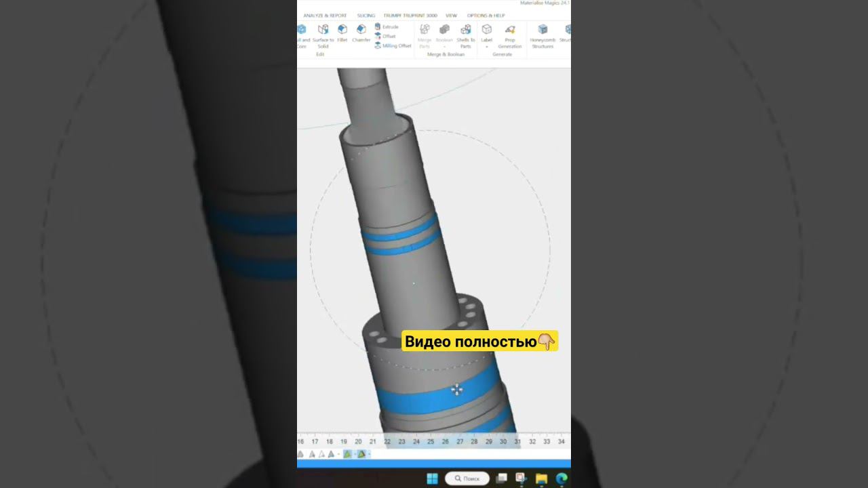The image size is (868, 488).
Task: Click ruler mark 33
Action: [547, 441]
